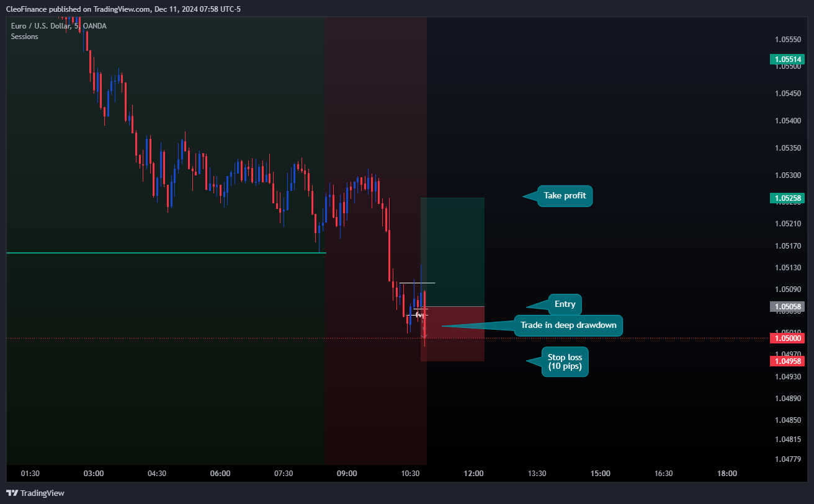Click the 1.05130 price axis value
The width and height of the screenshot is (814, 504).
(x=787, y=267)
